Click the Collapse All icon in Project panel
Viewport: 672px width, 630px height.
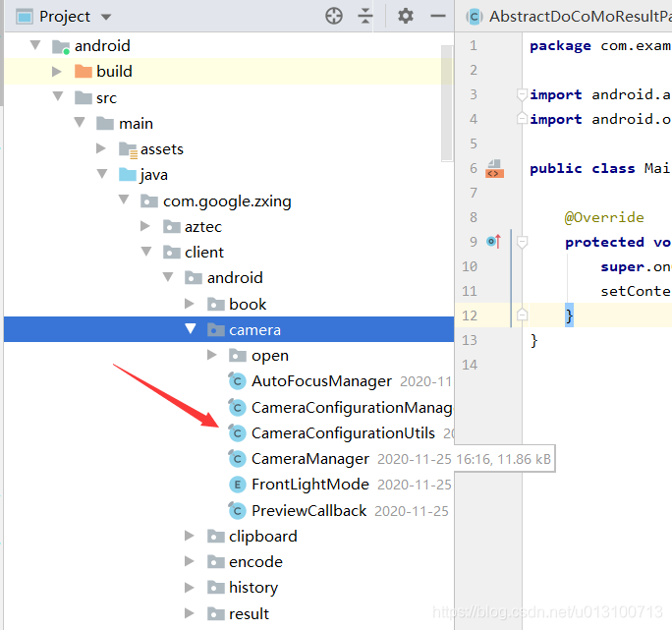click(365, 17)
